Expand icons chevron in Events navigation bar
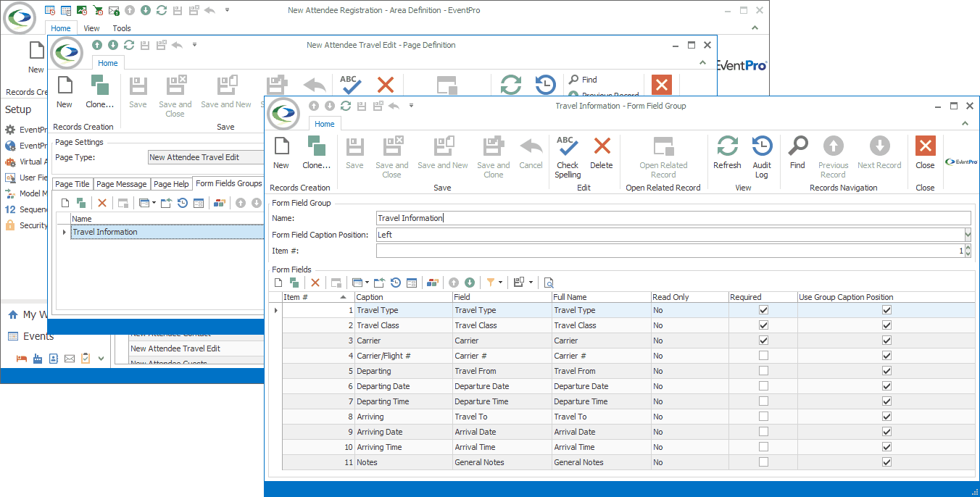 (x=101, y=358)
